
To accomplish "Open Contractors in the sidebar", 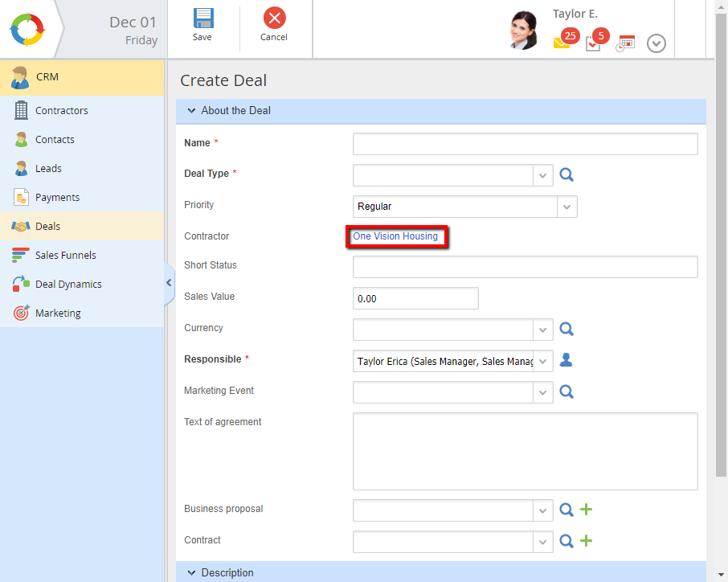I will tap(61, 111).
